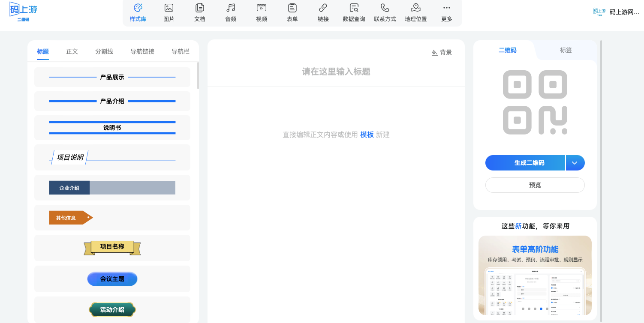Click the 预览 preview button
The height and width of the screenshot is (323, 644).
[535, 185]
